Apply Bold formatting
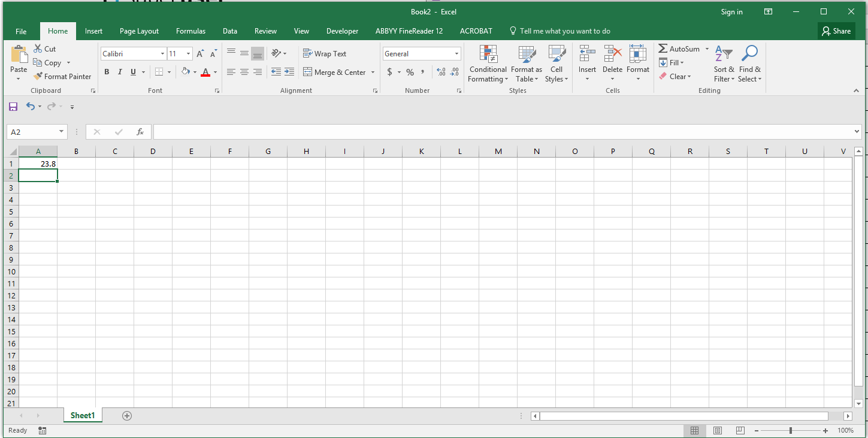Viewport: 868px width, 438px height. pyautogui.click(x=107, y=72)
